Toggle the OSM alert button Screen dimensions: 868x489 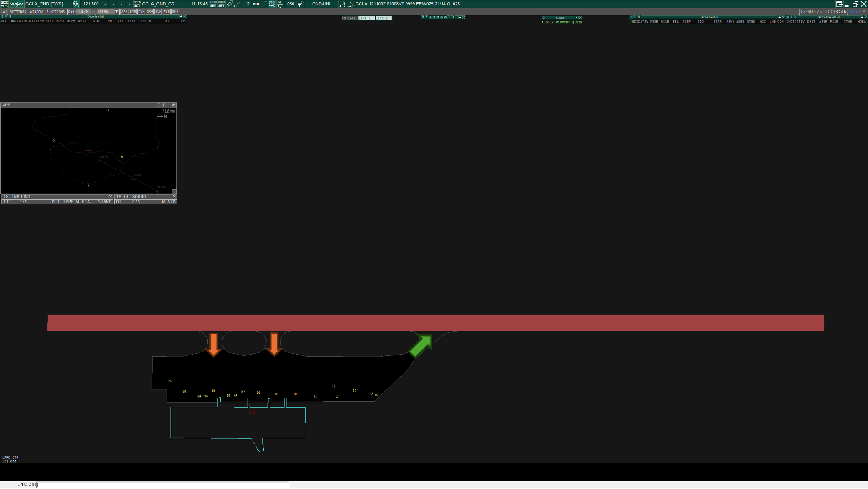click(x=149, y=12)
